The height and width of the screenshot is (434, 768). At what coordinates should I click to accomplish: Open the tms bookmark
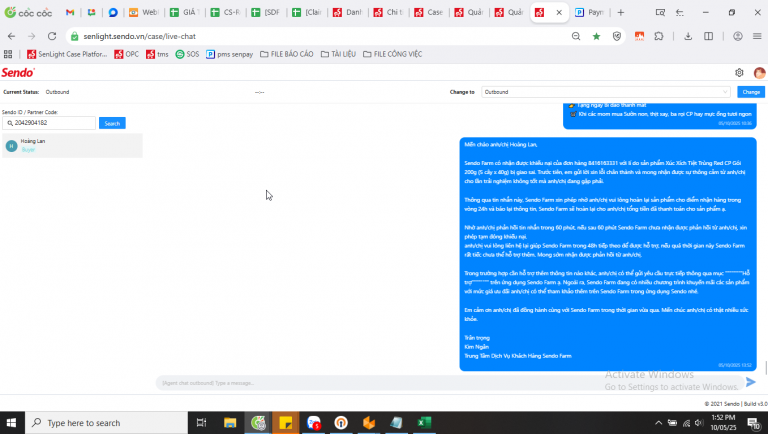[x=157, y=54]
